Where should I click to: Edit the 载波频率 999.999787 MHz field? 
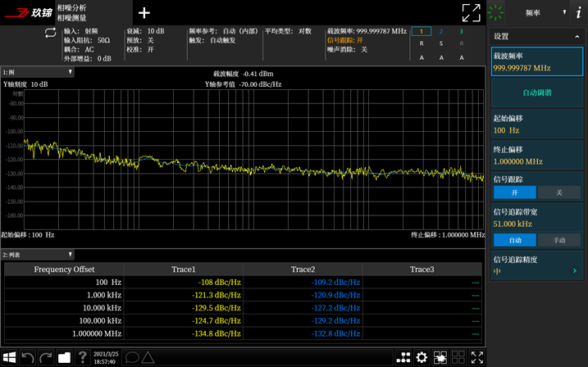click(537, 61)
